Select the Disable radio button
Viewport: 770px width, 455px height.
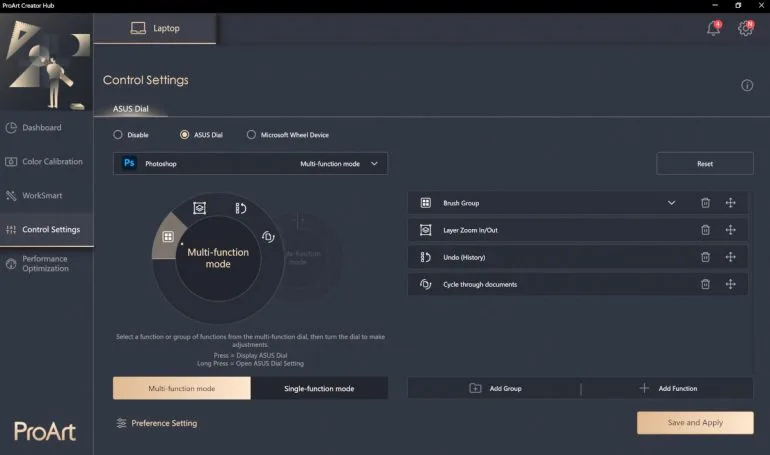(x=118, y=134)
